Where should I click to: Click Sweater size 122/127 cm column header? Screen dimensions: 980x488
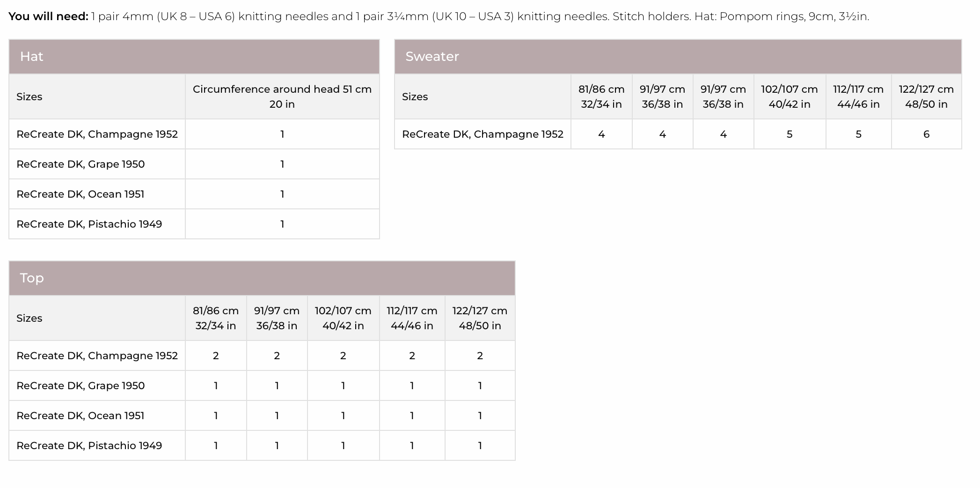[926, 96]
